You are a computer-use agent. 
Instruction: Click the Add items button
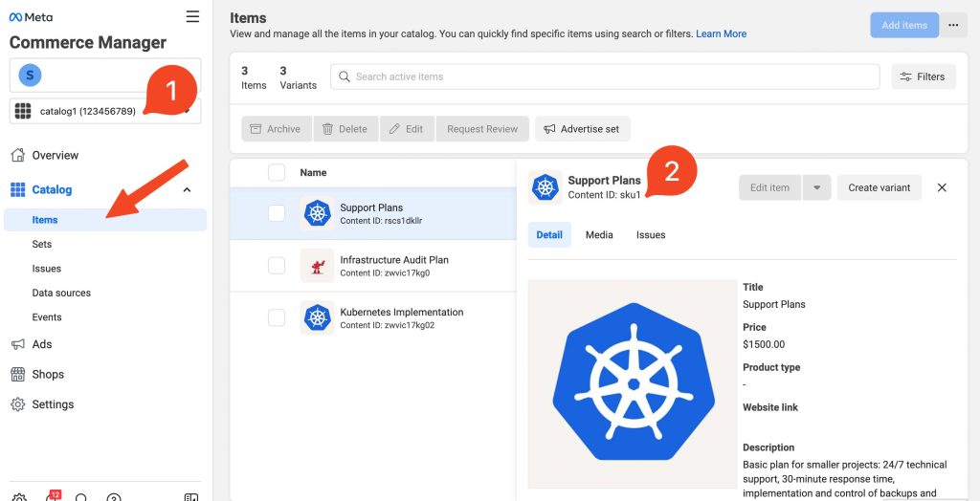point(904,25)
